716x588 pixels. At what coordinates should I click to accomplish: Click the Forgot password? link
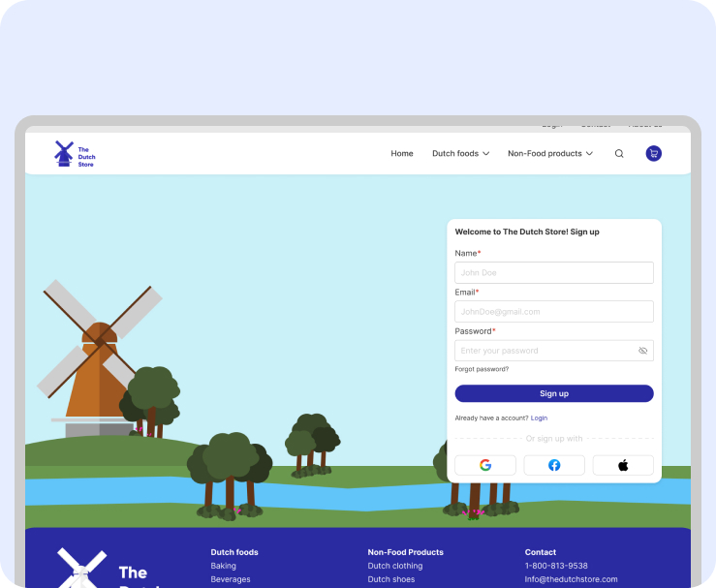(482, 369)
